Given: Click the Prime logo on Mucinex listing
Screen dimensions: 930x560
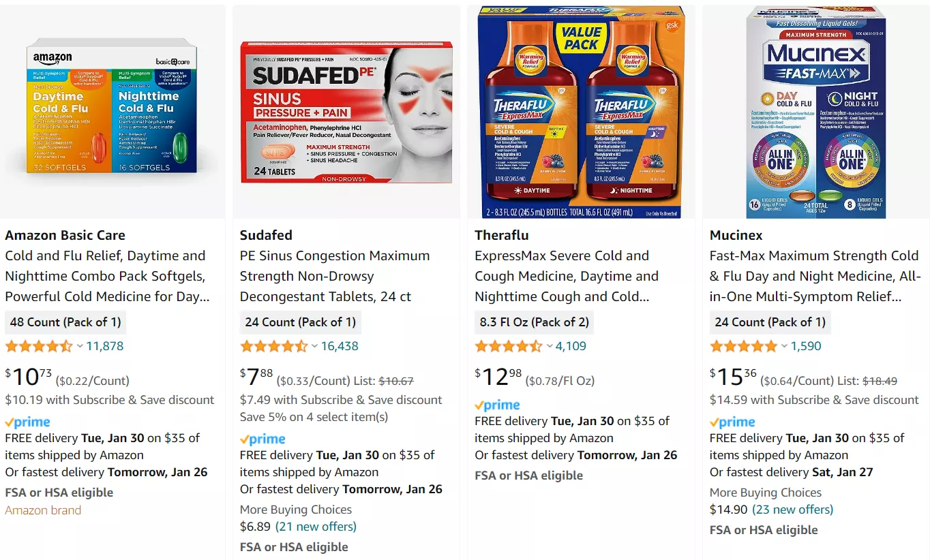Looking at the screenshot, I should 732,422.
